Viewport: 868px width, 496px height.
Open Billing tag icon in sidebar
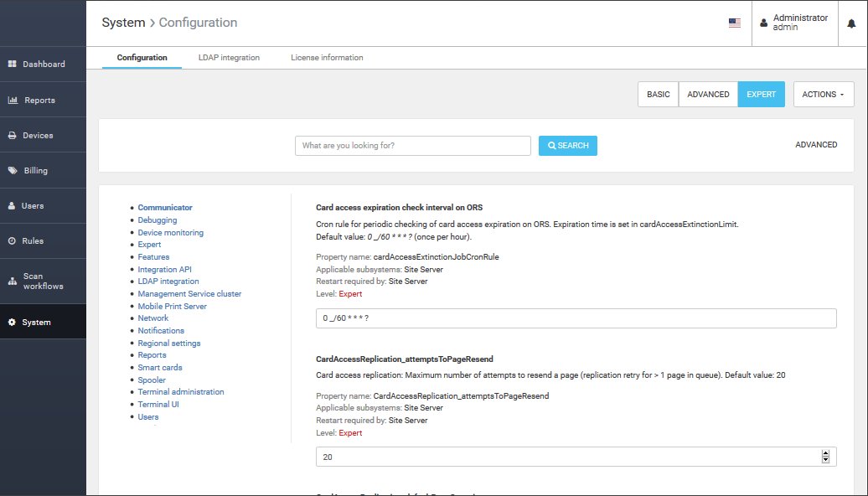pos(13,171)
